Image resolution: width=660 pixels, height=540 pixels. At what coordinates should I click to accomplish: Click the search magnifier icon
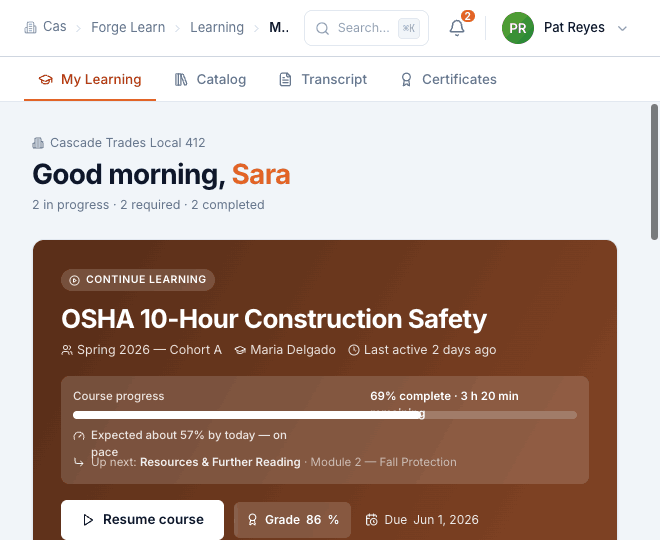click(322, 29)
